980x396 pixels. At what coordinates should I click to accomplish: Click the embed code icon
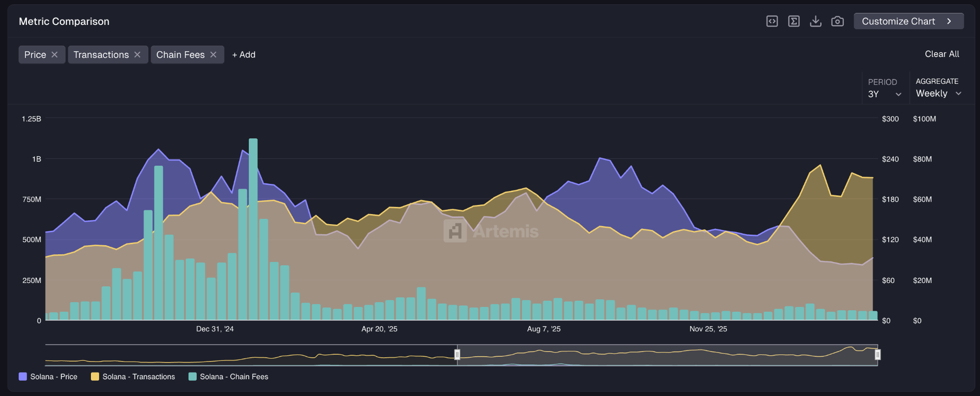tap(772, 21)
